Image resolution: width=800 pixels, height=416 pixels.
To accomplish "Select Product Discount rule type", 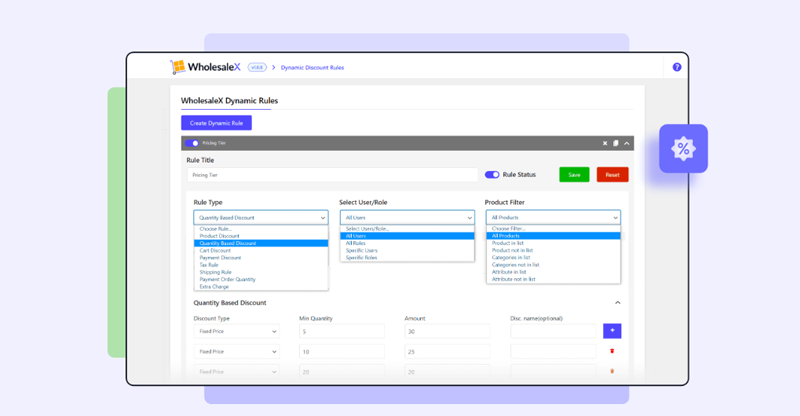I will point(261,236).
